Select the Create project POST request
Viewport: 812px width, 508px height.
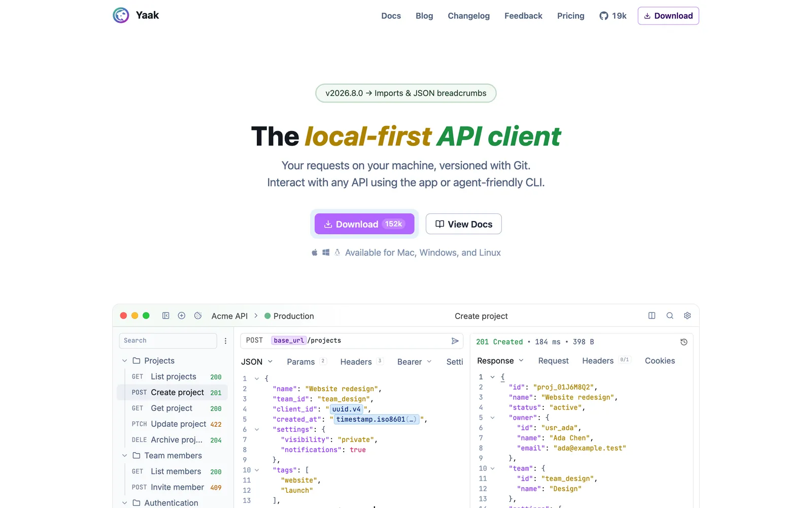(x=173, y=392)
